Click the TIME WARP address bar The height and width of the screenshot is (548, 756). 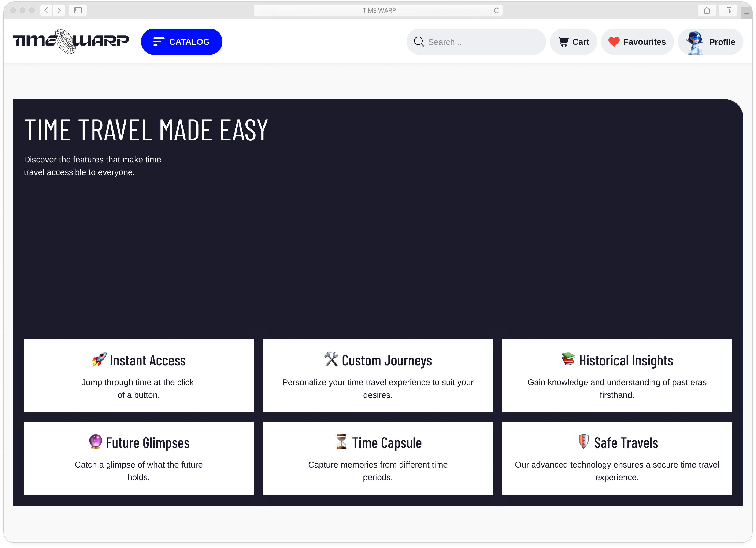378,10
